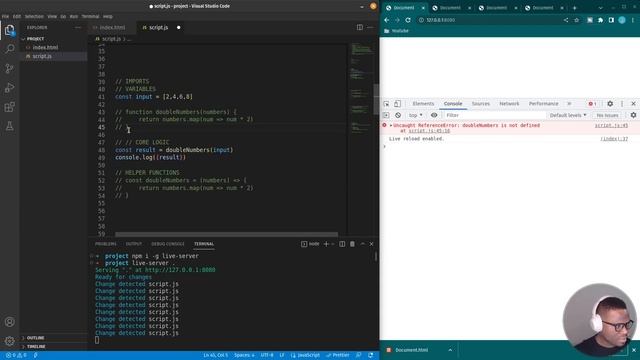Click Chrome forward navigation arrow
This screenshot has width=640, height=360.
[x=397, y=20]
